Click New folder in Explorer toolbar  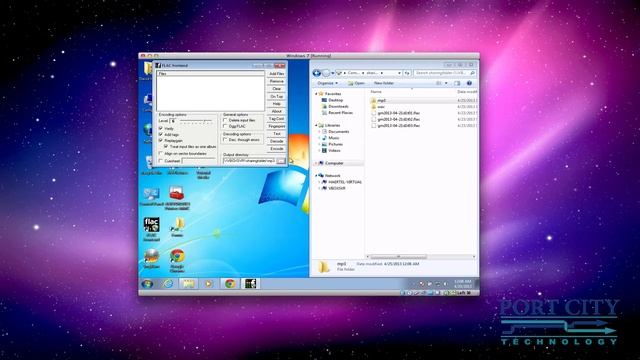[384, 83]
